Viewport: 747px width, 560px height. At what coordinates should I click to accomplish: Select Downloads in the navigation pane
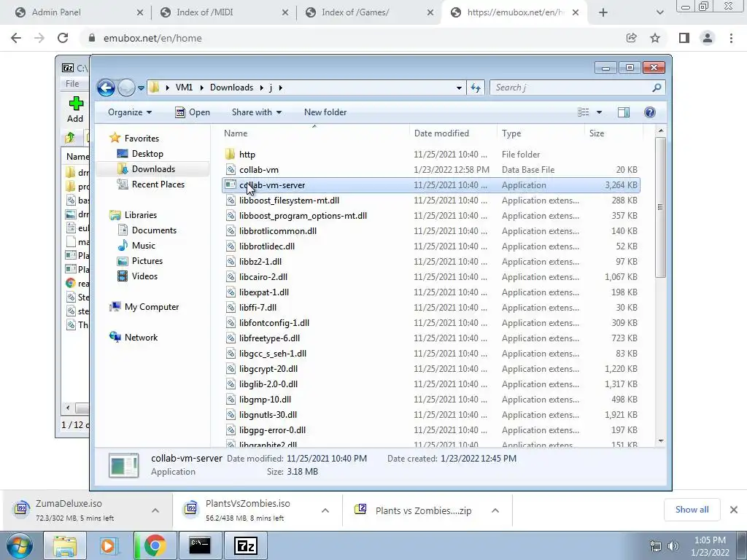153,169
